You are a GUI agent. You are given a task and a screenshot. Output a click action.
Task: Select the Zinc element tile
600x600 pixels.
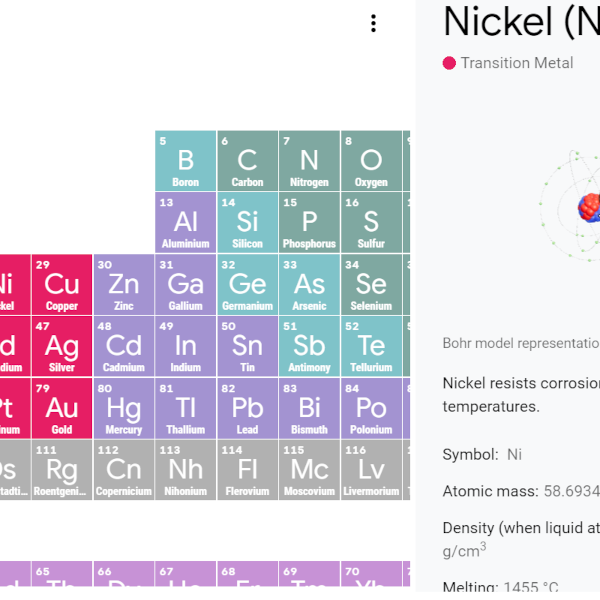click(x=124, y=284)
